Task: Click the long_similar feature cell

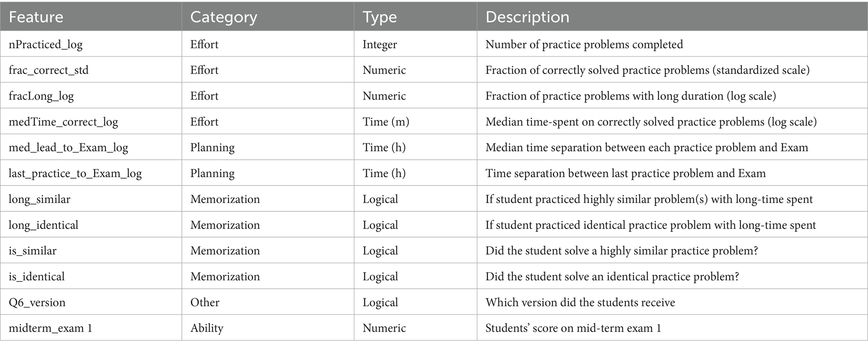Action: [39, 199]
